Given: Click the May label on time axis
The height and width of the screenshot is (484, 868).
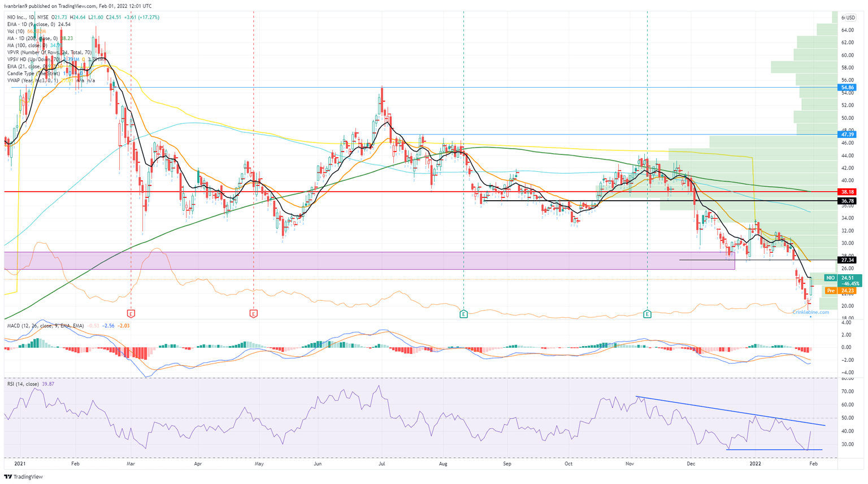Looking at the screenshot, I should (x=259, y=464).
